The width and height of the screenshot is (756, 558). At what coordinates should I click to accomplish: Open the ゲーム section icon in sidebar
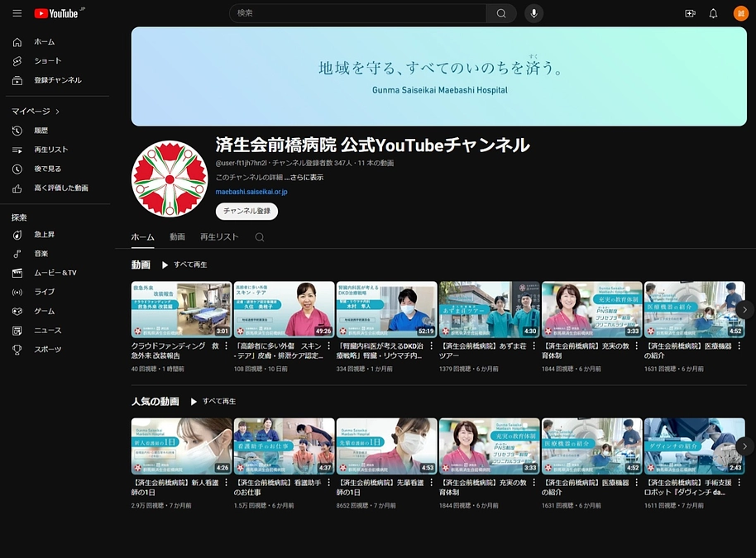[17, 312]
